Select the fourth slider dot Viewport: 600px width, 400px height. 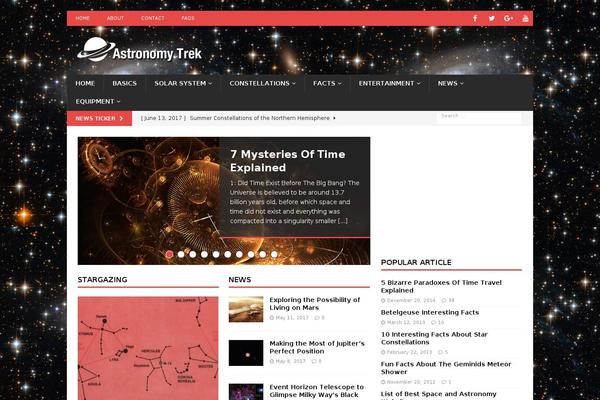(204, 254)
